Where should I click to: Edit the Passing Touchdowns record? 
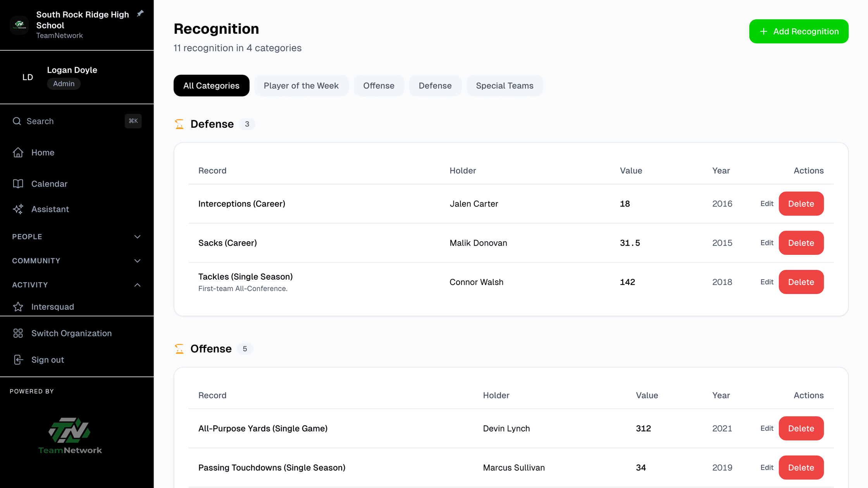pos(767,467)
